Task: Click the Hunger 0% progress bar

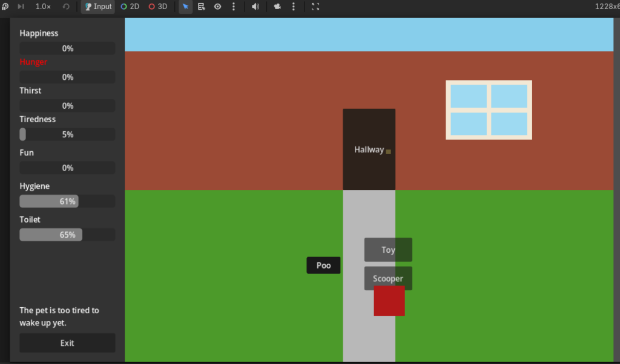Action: click(67, 77)
